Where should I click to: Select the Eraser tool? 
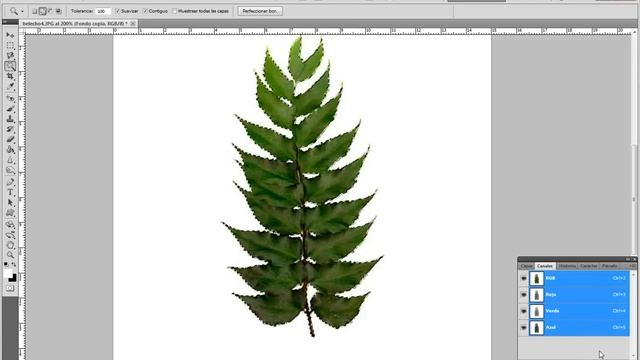coord(10,140)
